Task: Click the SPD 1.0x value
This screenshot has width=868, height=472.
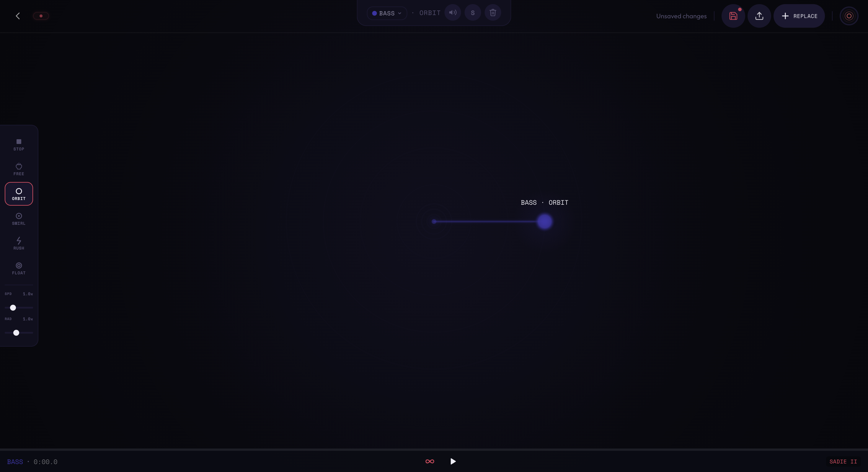Action: tap(28, 294)
